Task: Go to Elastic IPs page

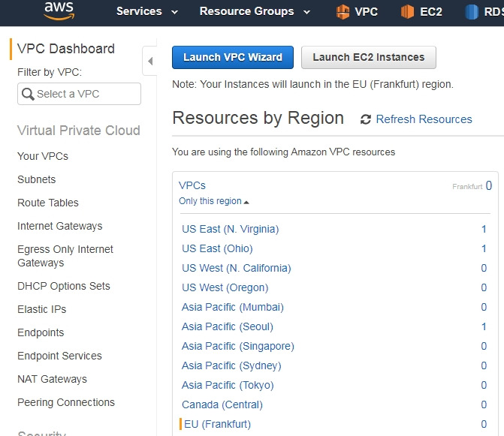Action: coord(42,309)
